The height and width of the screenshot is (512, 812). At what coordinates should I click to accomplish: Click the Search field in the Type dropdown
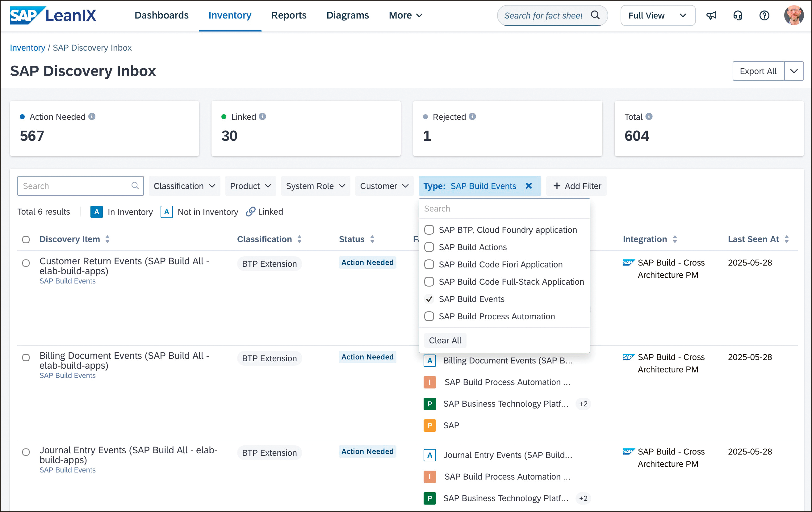coord(504,208)
